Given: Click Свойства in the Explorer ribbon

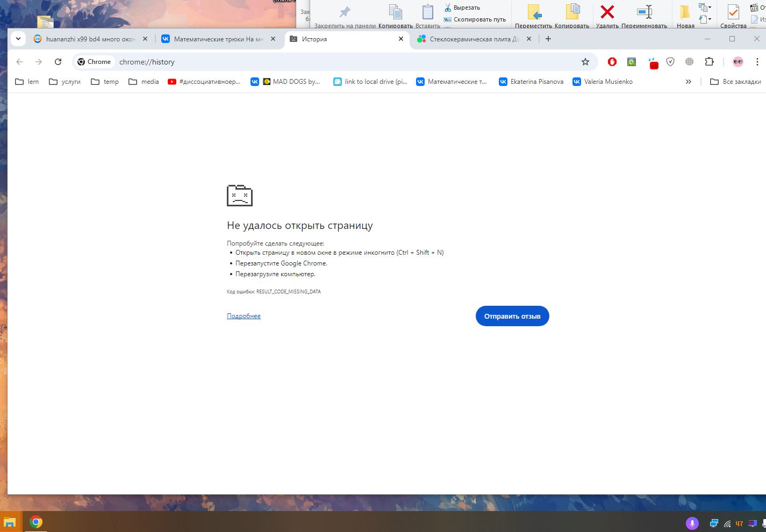Looking at the screenshot, I should pos(733,16).
